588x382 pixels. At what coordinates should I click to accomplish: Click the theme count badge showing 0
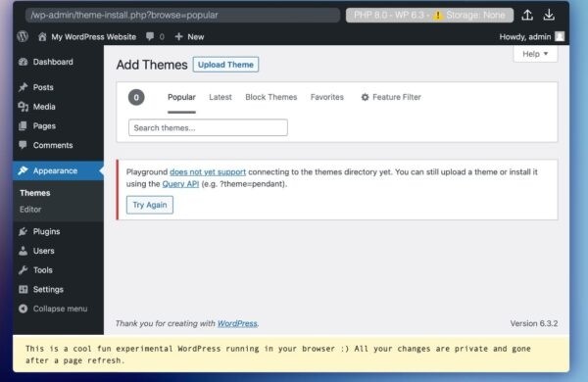136,98
